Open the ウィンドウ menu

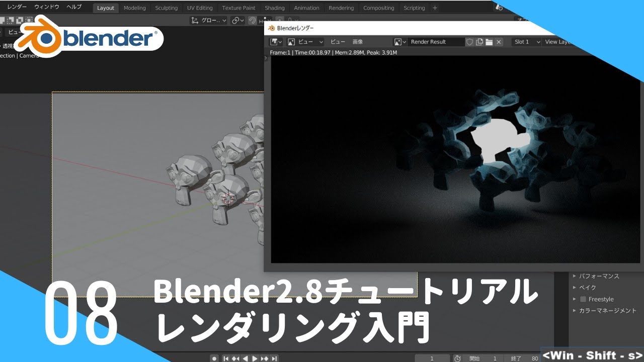tap(46, 7)
